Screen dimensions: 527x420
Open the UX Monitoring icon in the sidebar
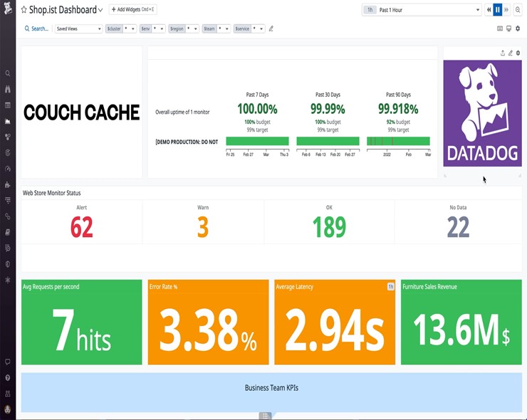click(8, 280)
